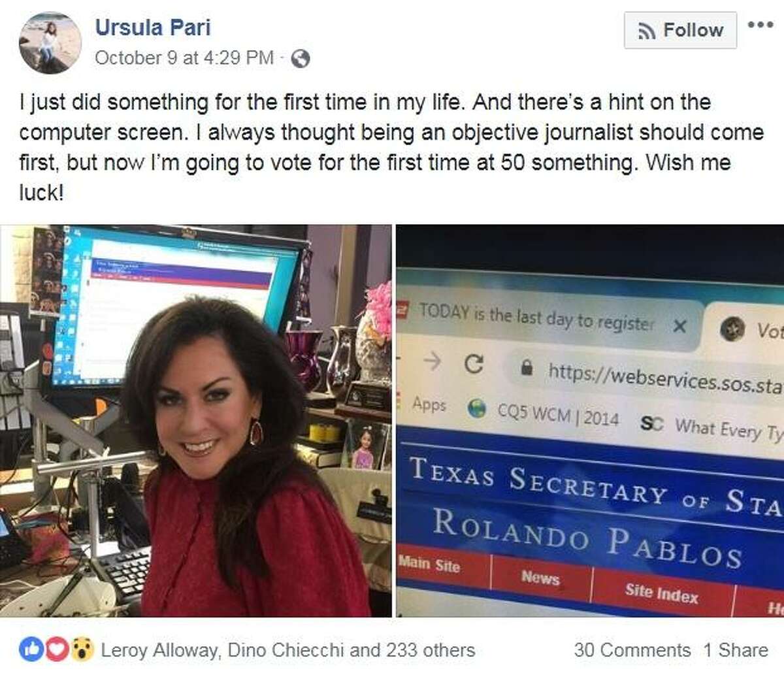The image size is (784, 673).
Task: Open the October 9 timestamp link
Action: pos(184,57)
